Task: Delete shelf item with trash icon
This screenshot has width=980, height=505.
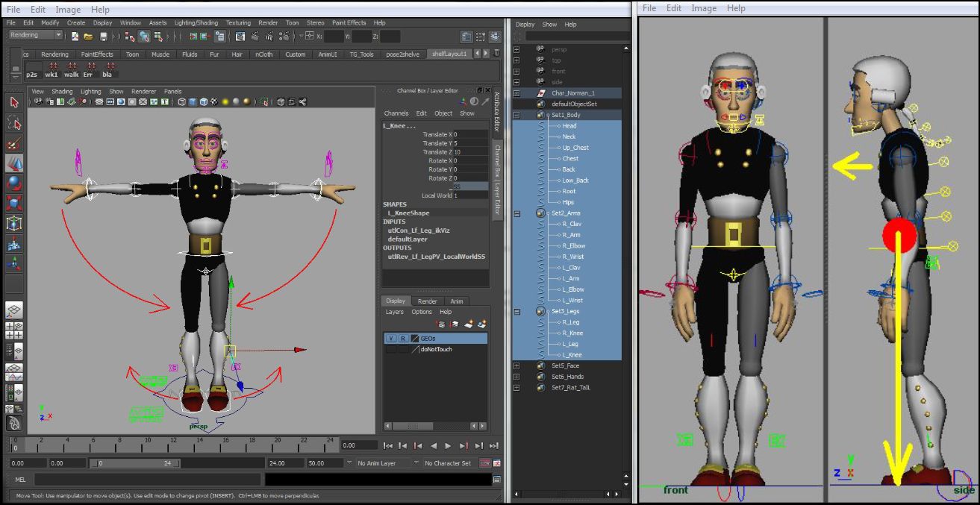Action: pos(497,54)
